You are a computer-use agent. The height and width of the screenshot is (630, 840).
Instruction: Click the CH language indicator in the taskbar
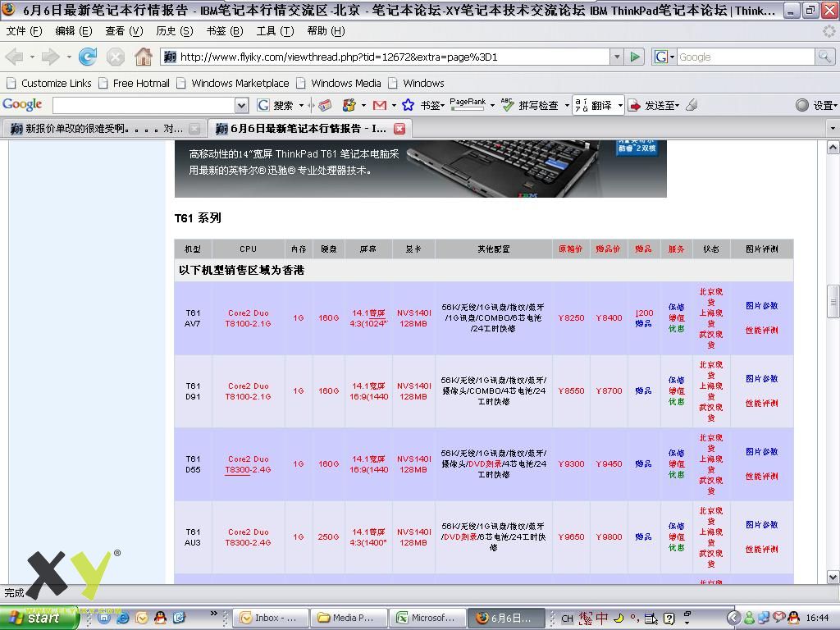567,619
